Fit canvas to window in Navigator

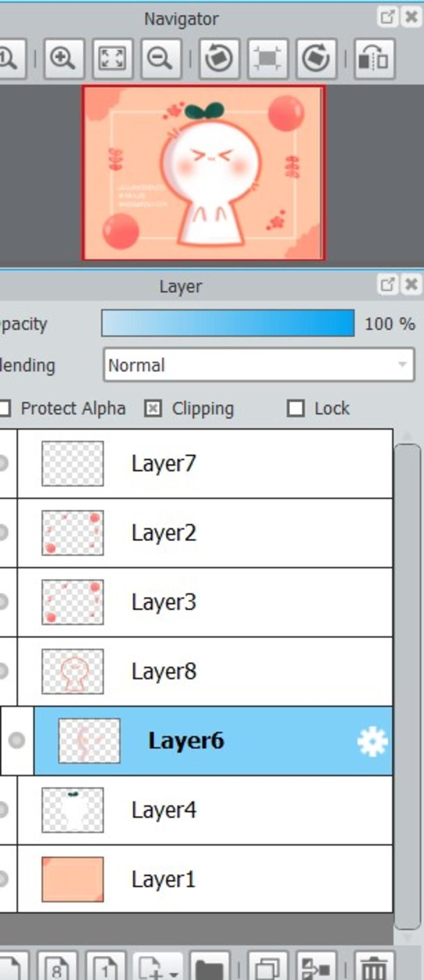point(112,58)
